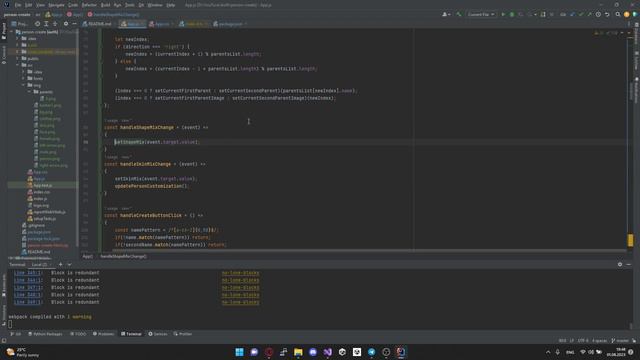Change file encoding via UTF-8 in the status bar
Image resolution: width=640 pixels, height=360 pixels.
(x=583, y=340)
